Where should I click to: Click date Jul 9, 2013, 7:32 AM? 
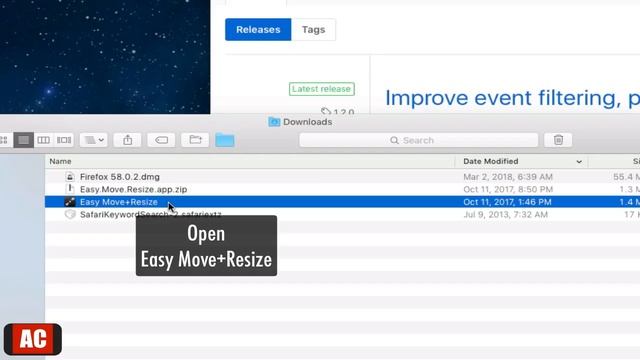point(505,215)
